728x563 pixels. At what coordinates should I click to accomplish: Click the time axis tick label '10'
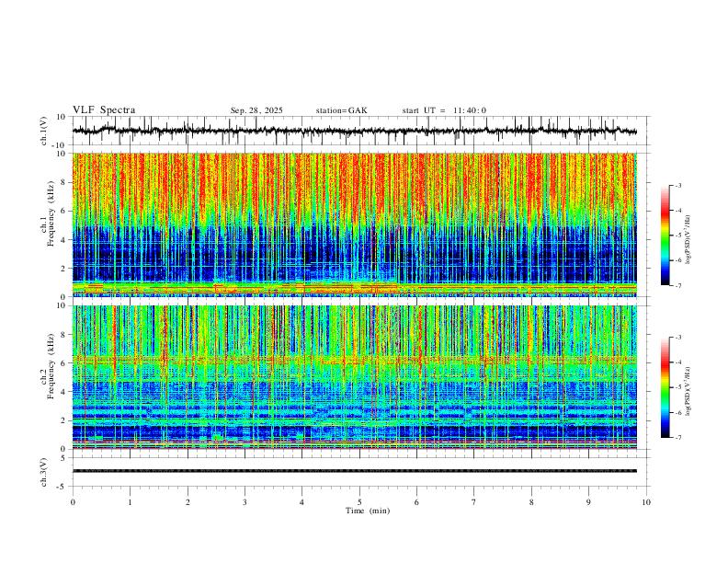point(646,502)
